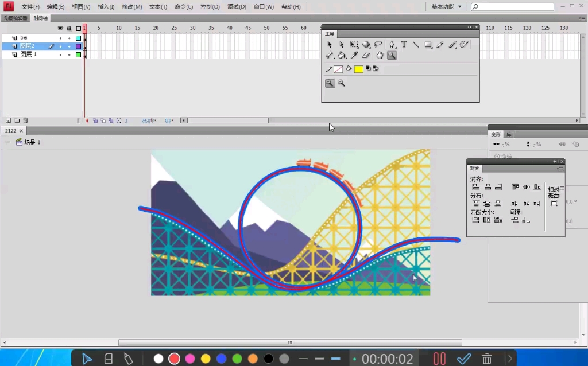
Task: Click the new layer icon
Action: pyautogui.click(x=8, y=120)
